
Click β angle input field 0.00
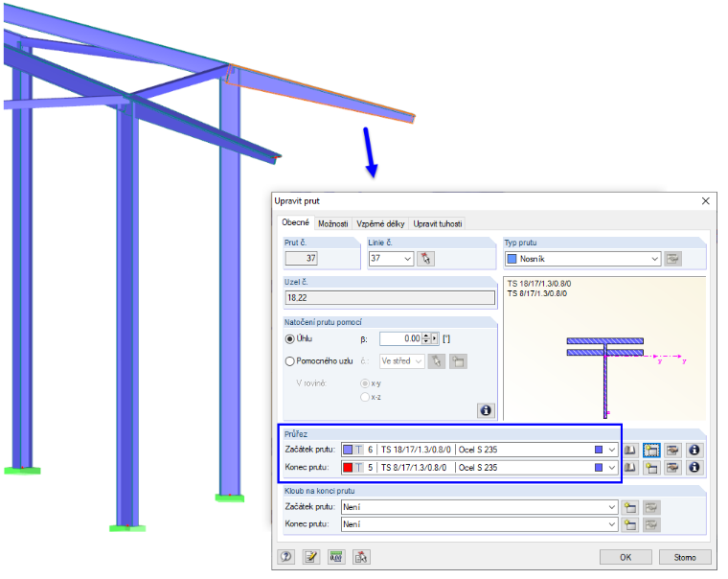tap(400, 338)
